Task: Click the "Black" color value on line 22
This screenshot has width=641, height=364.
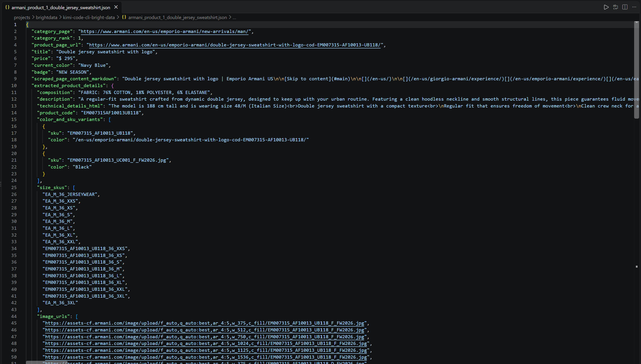Action: click(x=82, y=167)
